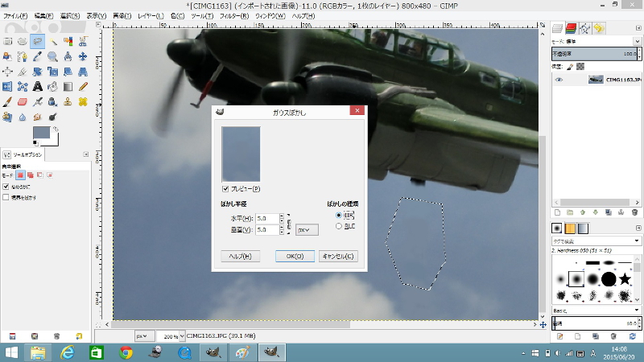Hide the CIMG1163 layer with eye icon
The image size is (644, 362).
point(558,80)
